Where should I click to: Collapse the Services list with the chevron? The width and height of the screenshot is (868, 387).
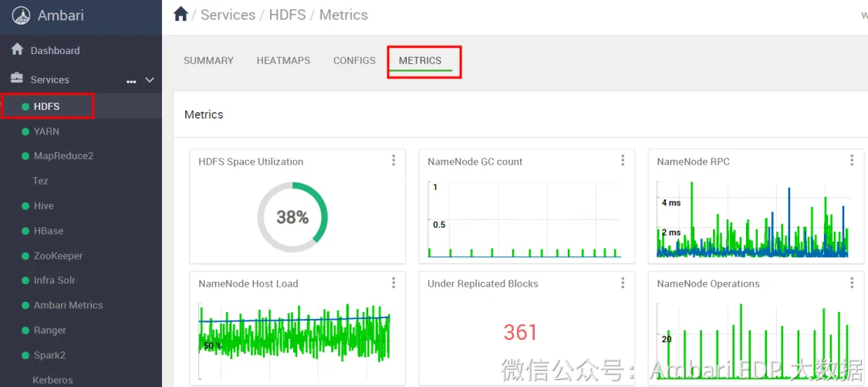150,80
